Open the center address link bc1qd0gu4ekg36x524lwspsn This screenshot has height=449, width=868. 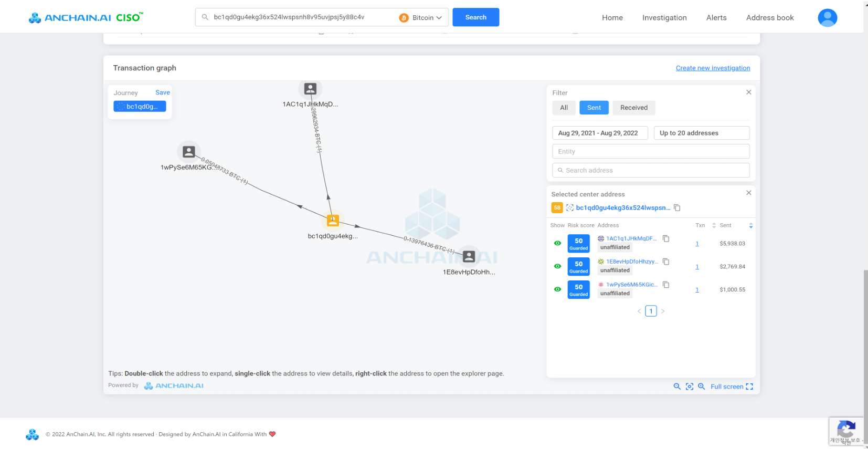pyautogui.click(x=623, y=208)
